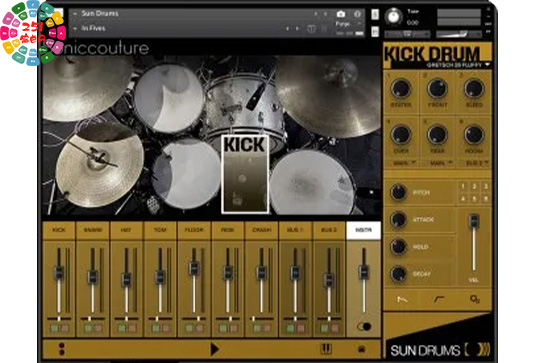This screenshot has height=363, width=535.
Task: Click the Room mic knob
Action: pos(474,134)
